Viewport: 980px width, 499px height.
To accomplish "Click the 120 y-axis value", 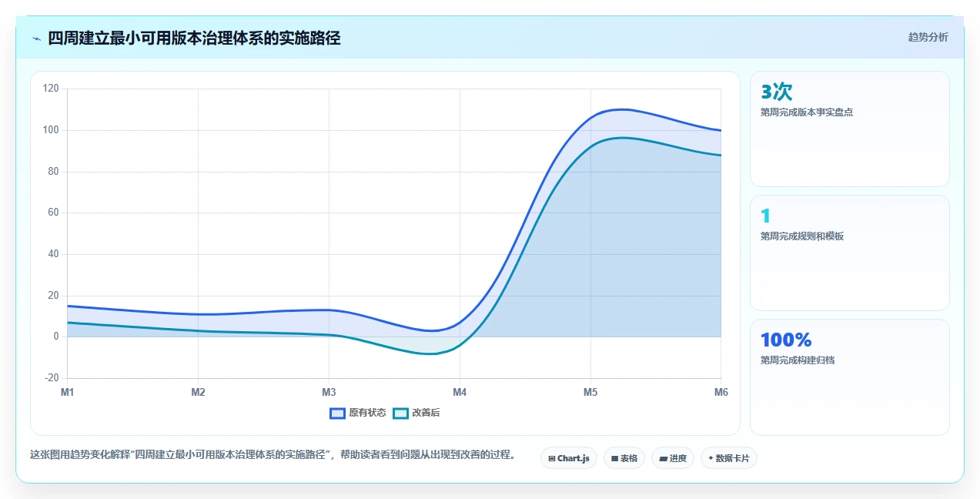I will point(51,89).
